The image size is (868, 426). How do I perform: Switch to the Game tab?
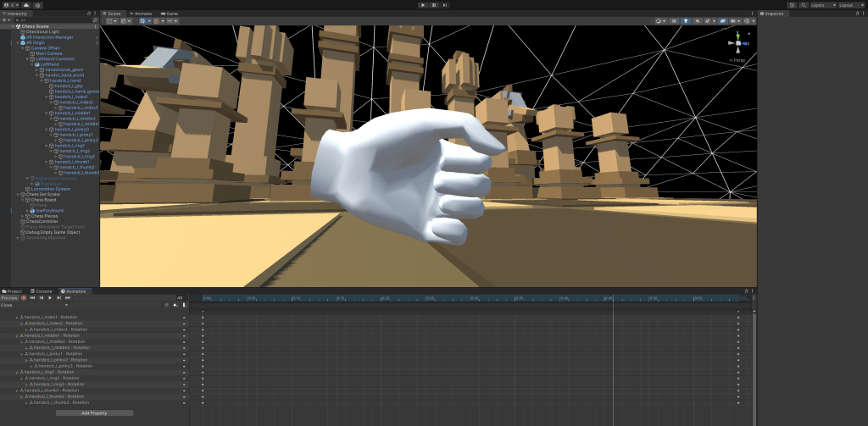[x=169, y=14]
